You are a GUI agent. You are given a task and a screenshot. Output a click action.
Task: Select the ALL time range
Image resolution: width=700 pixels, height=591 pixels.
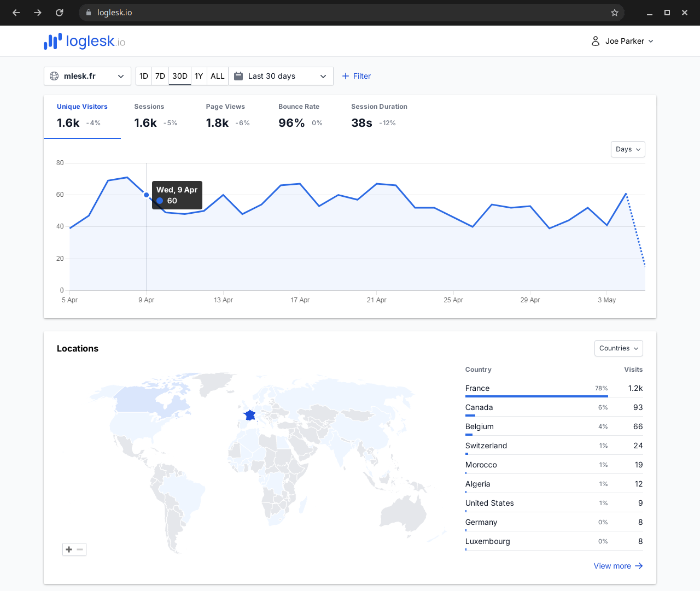coord(218,76)
